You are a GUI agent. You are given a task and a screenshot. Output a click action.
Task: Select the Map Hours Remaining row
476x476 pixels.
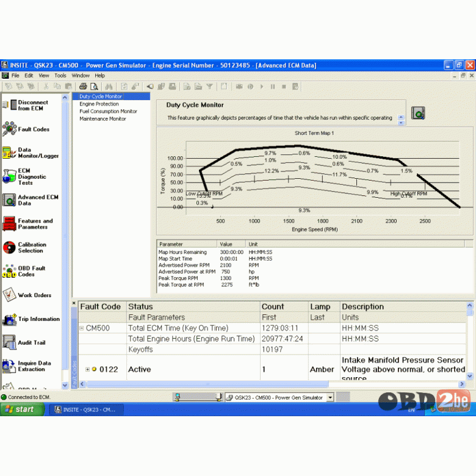pyautogui.click(x=215, y=252)
